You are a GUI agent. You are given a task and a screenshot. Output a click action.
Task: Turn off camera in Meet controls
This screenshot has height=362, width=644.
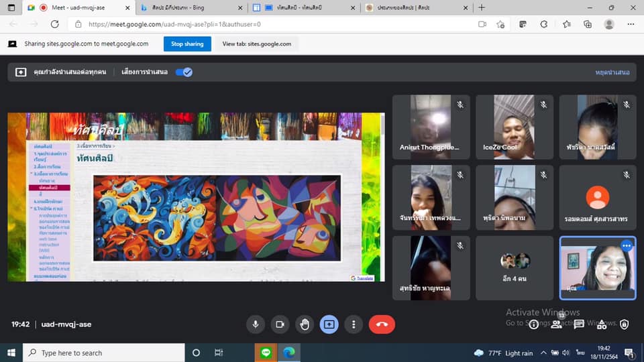pyautogui.click(x=280, y=324)
